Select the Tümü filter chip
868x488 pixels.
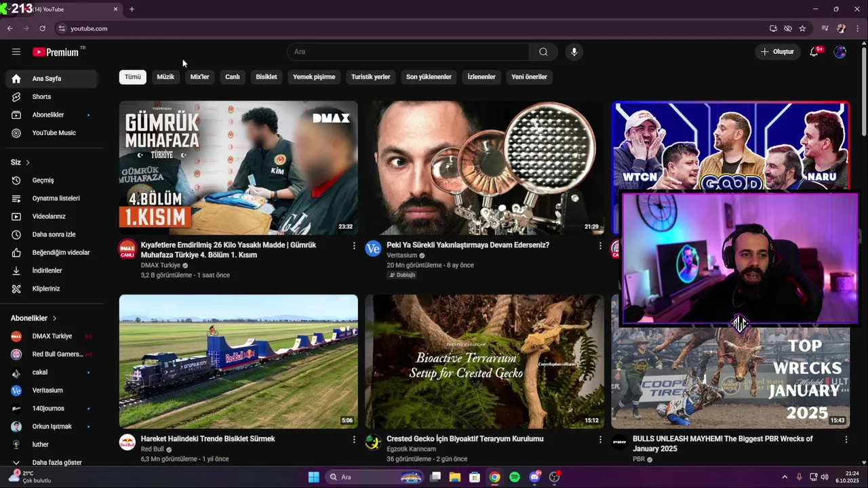click(133, 77)
